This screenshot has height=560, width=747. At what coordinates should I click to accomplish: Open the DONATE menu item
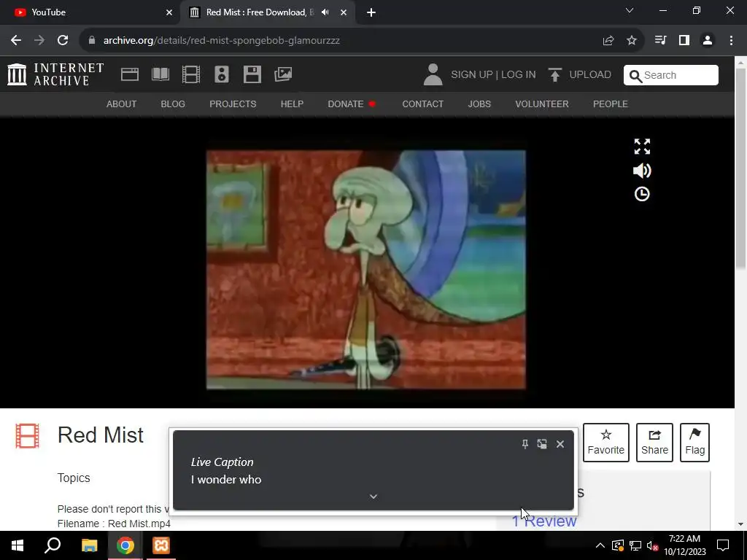coord(352,104)
